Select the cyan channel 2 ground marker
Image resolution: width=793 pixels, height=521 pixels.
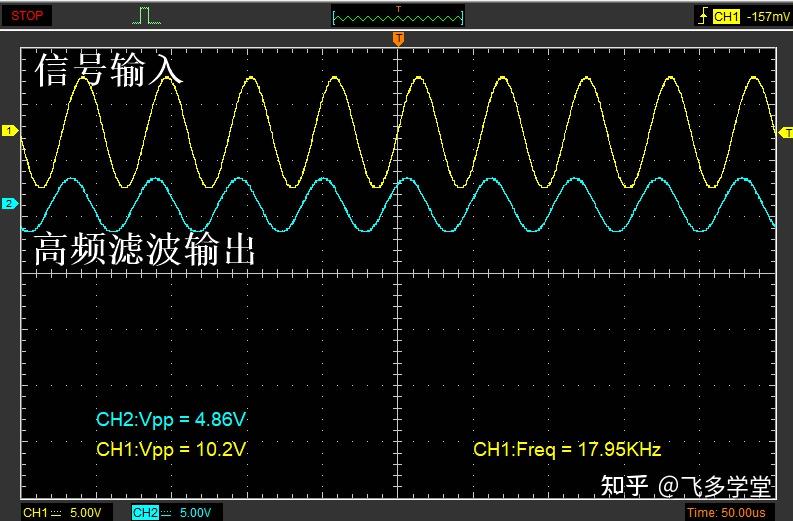[x=10, y=204]
